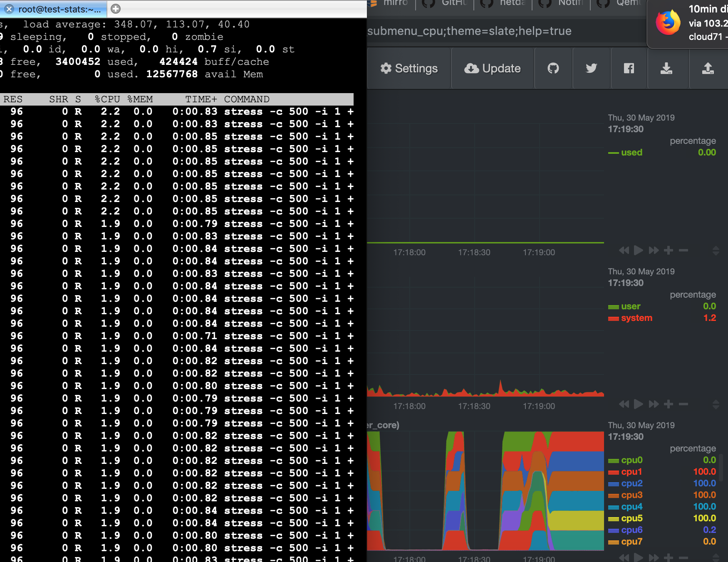Open netdata's GitHub page via the octocat icon
Viewport: 728px width, 562px height.
click(554, 68)
